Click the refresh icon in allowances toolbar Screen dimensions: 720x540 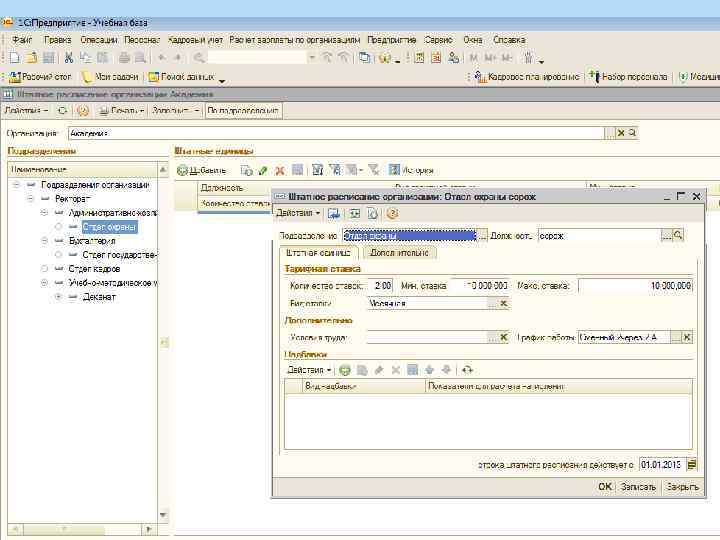click(467, 370)
